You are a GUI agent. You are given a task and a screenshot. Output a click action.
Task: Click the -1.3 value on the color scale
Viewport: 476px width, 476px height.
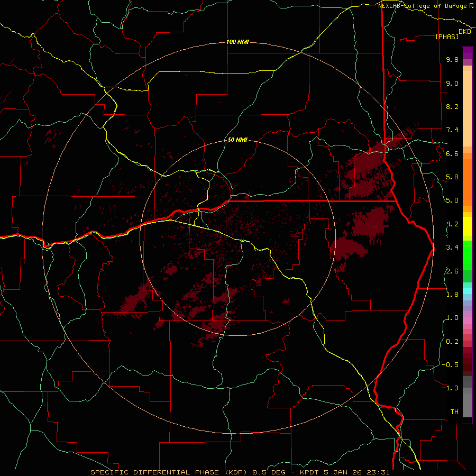click(x=450, y=388)
